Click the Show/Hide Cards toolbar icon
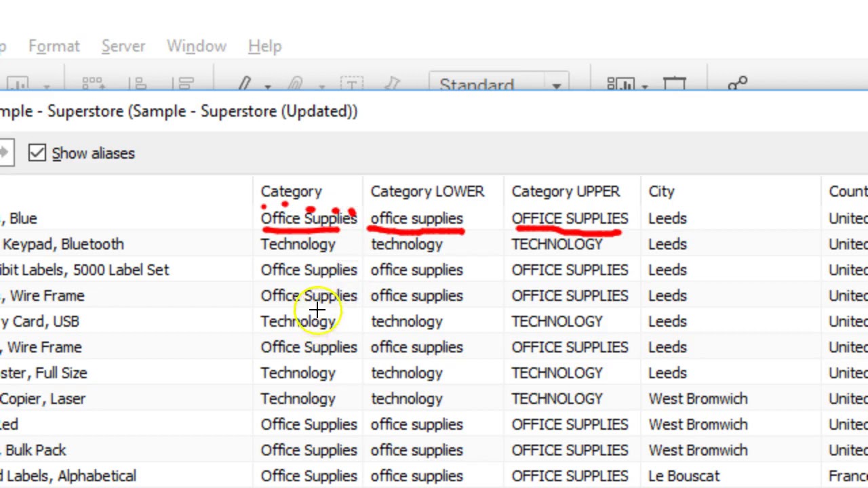868x488 pixels. [620, 85]
